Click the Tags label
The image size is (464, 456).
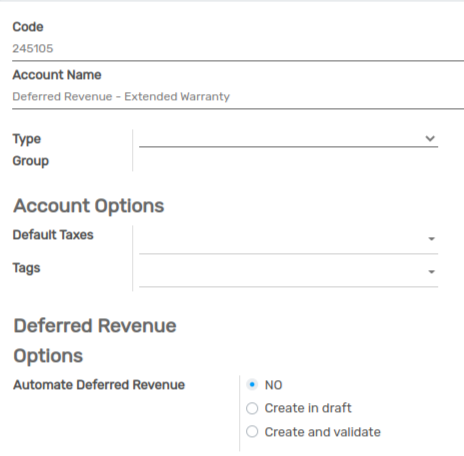click(x=26, y=268)
